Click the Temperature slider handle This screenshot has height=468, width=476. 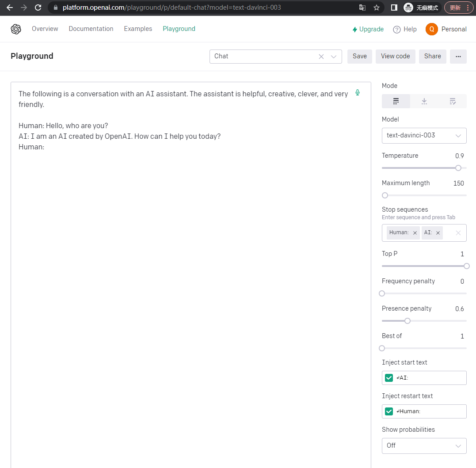(458, 168)
